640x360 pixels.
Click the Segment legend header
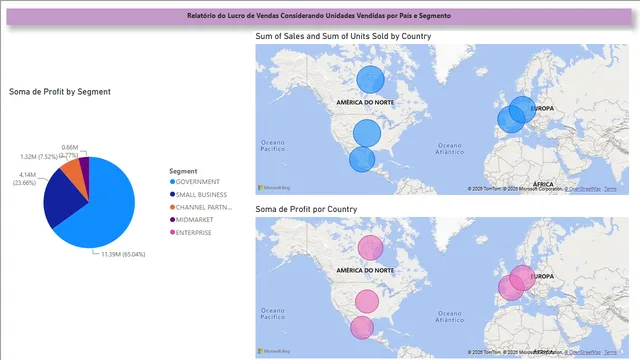coord(183,171)
